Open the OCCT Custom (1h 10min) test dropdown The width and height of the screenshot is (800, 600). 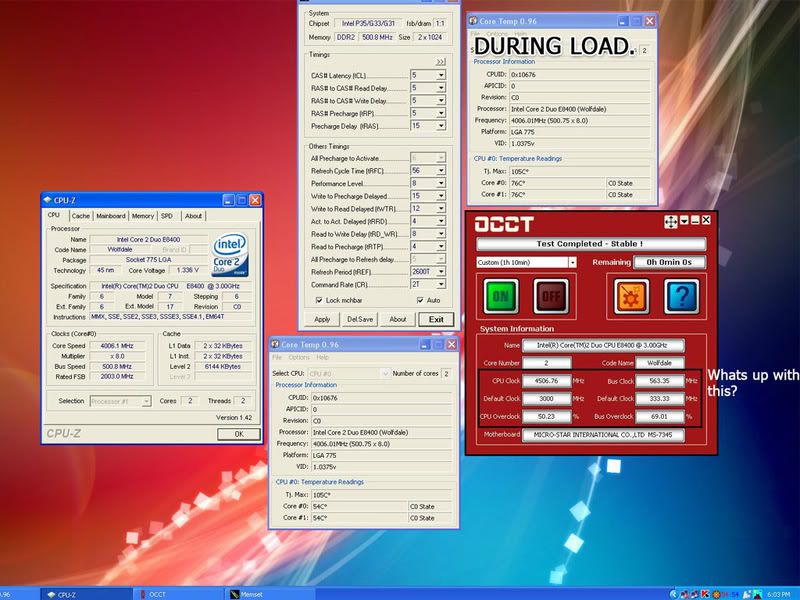pos(572,262)
